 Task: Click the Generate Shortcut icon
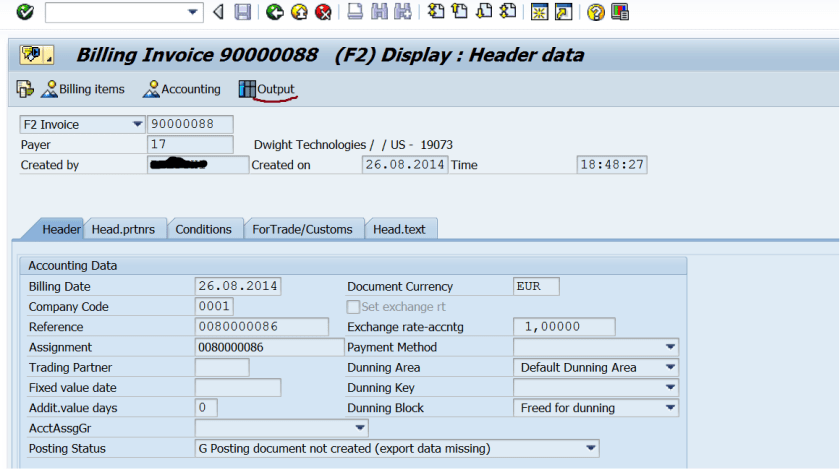564,12
